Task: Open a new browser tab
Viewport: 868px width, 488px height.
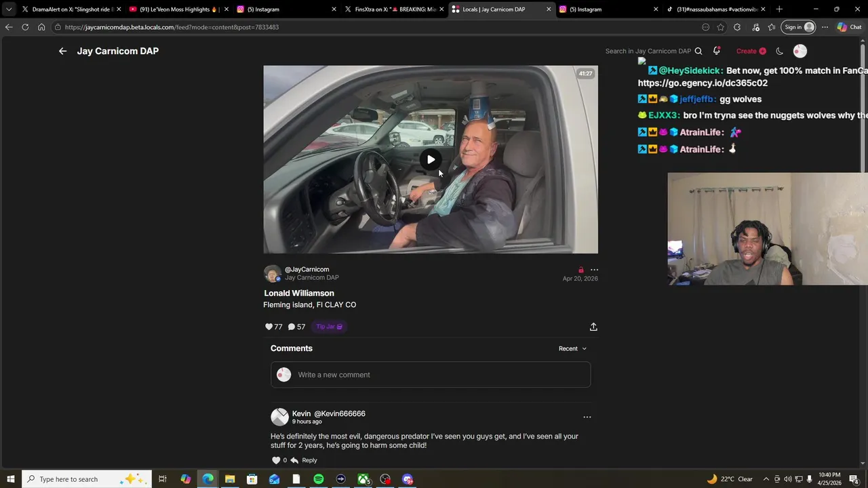Action: tap(779, 9)
